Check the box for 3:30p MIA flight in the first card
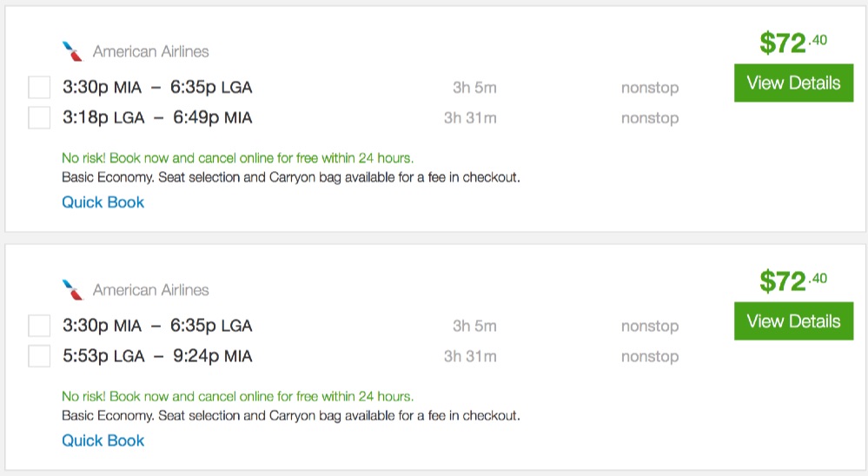Screen dimensions: 868x476 [x=39, y=88]
